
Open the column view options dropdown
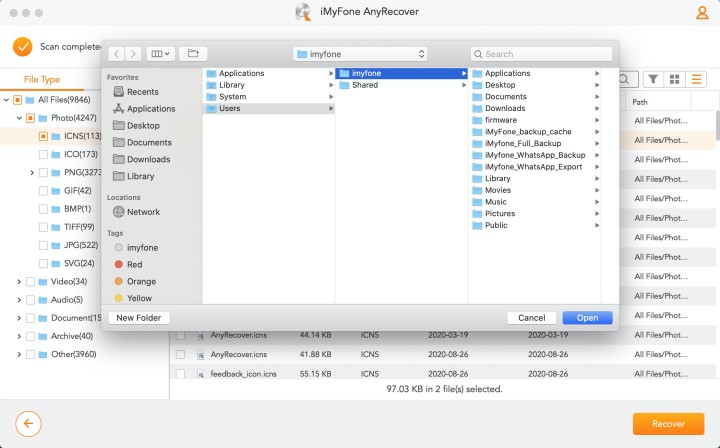pos(160,54)
